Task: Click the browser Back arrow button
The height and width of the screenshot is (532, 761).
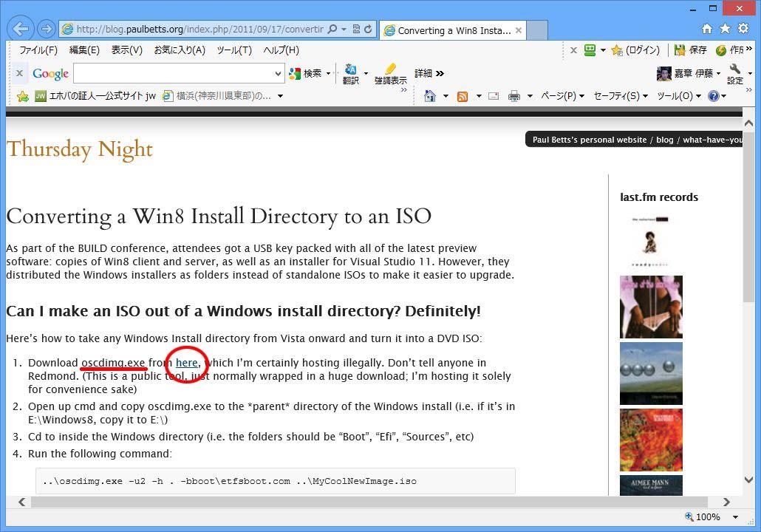Action: (x=21, y=29)
